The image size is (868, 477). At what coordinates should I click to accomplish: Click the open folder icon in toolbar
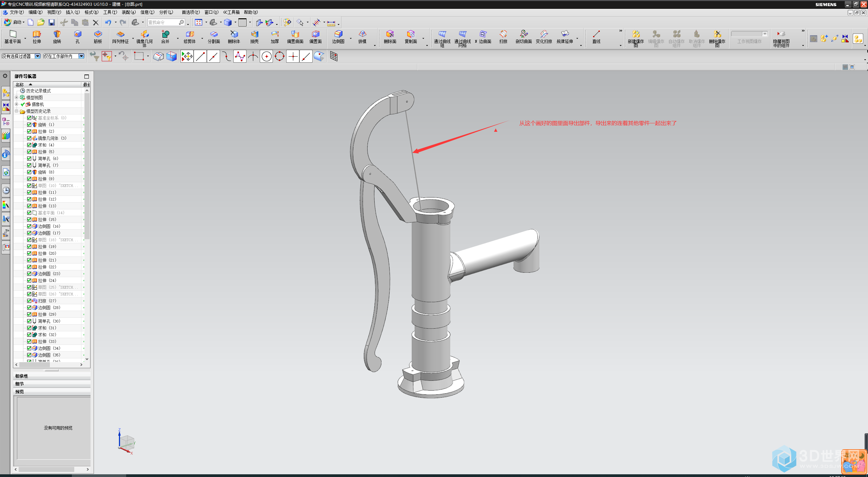pos(41,22)
